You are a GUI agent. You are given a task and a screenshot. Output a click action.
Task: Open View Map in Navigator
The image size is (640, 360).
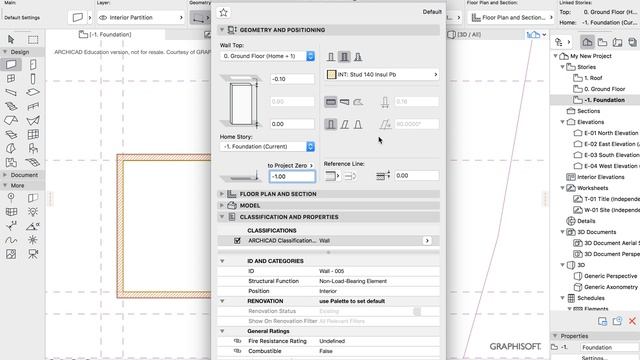602,42
